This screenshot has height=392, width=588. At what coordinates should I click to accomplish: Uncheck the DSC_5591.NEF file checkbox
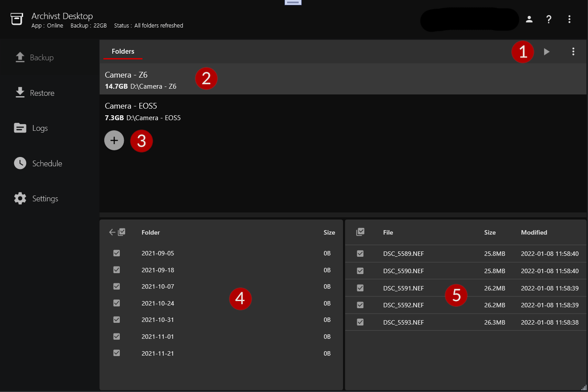coord(360,288)
